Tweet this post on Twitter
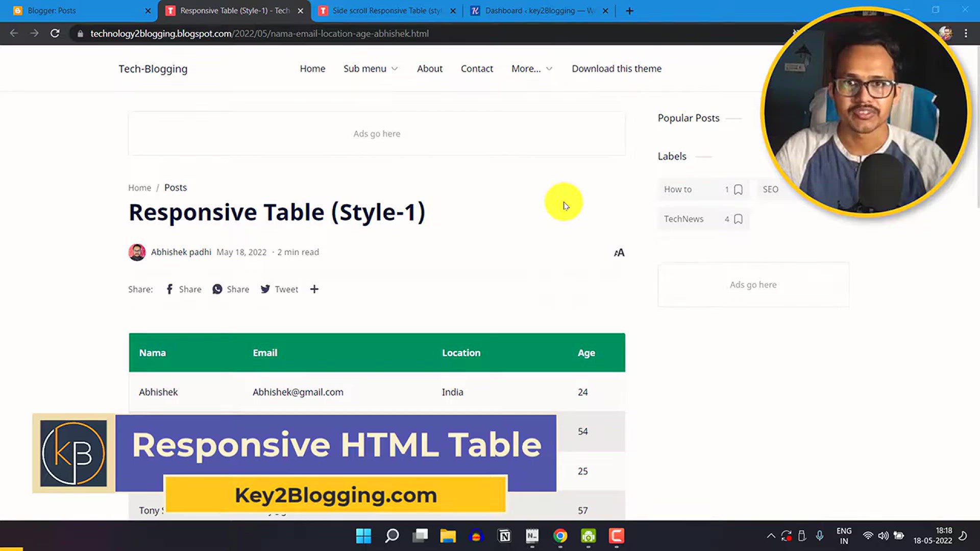Screen dimensions: 980x551 pos(279,289)
